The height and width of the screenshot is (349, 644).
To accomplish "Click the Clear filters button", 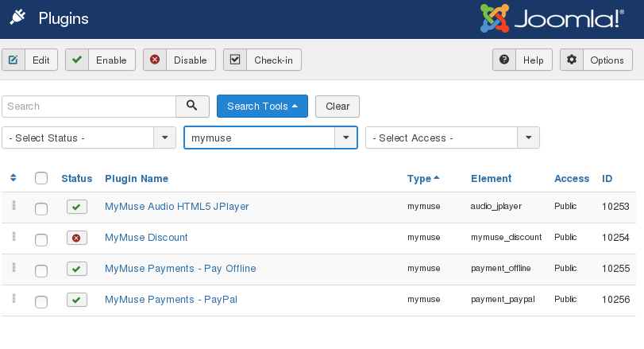I will (337, 107).
